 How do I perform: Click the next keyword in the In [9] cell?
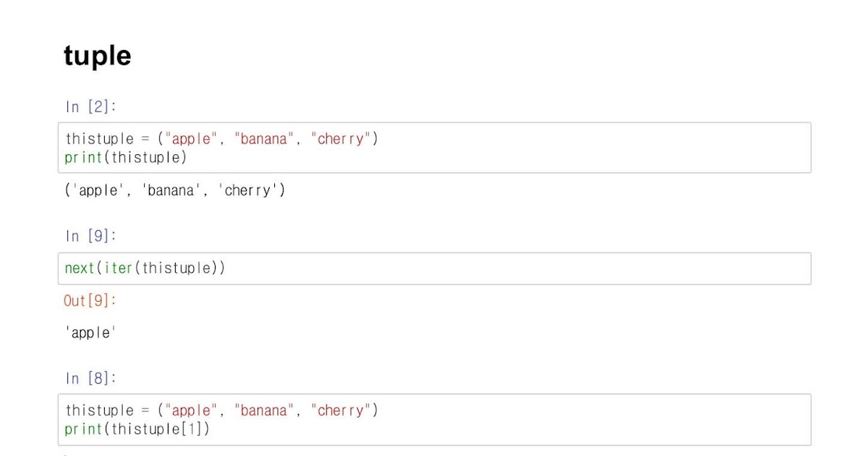(80, 269)
